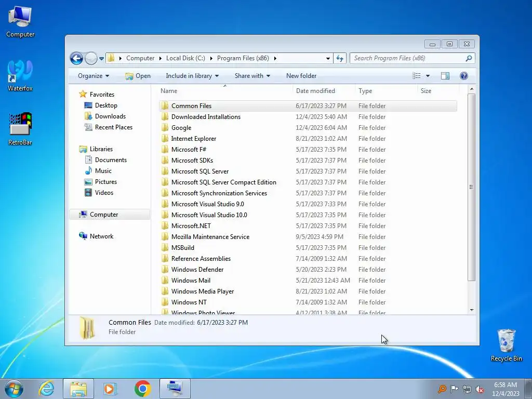Toggle the preview pane
Viewport: 532px width, 399px height.
pyautogui.click(x=445, y=76)
